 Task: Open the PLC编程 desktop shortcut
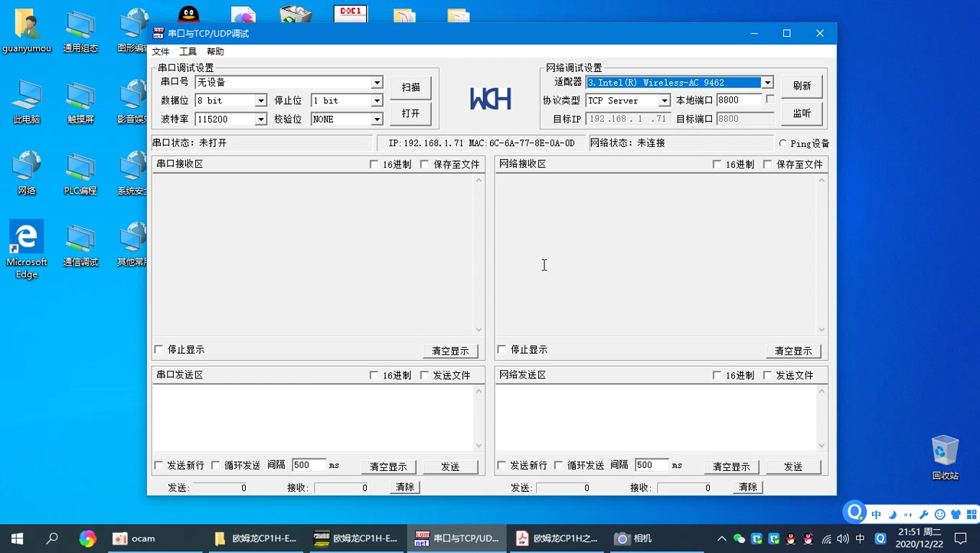click(80, 174)
